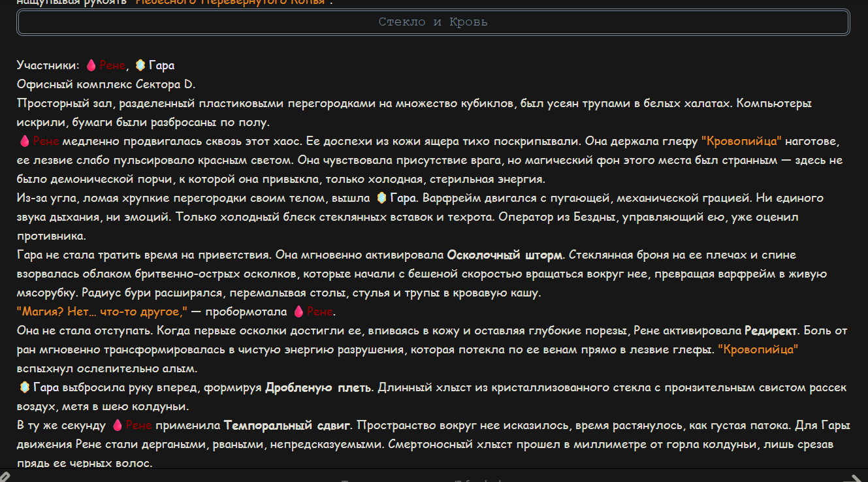
Task: Click gem icon beside Гара in Участники line
Action: coord(140,65)
